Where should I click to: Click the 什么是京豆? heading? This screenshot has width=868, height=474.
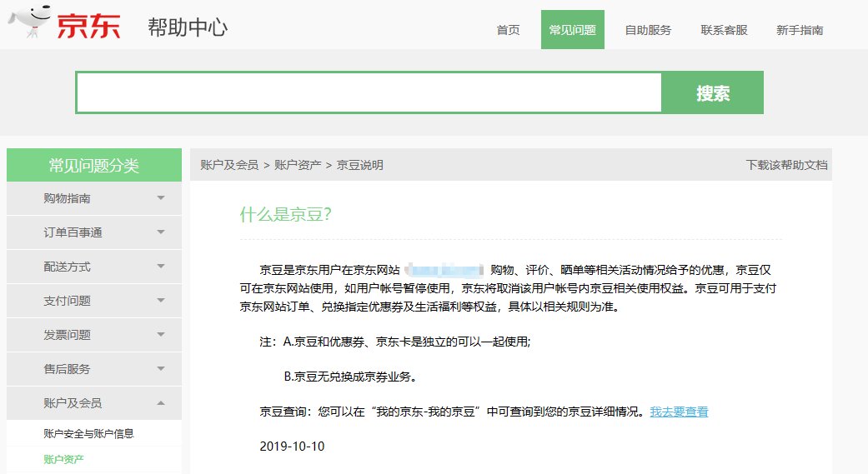coord(286,214)
